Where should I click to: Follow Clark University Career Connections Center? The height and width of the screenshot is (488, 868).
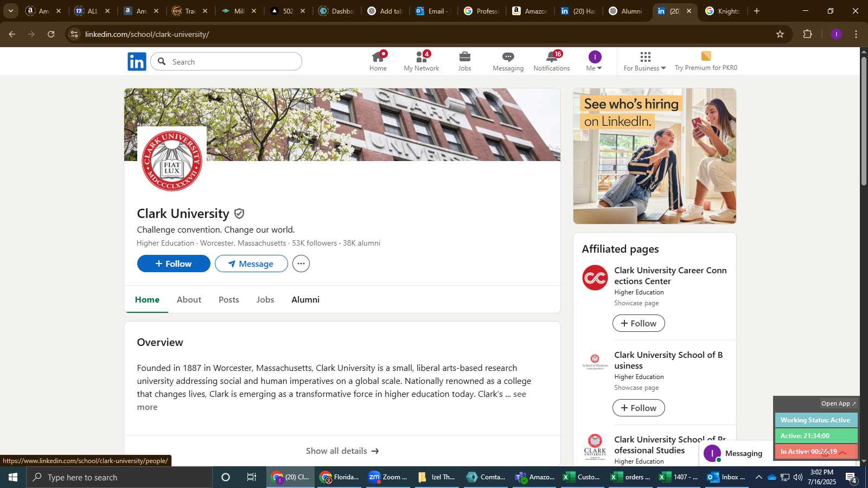click(639, 323)
